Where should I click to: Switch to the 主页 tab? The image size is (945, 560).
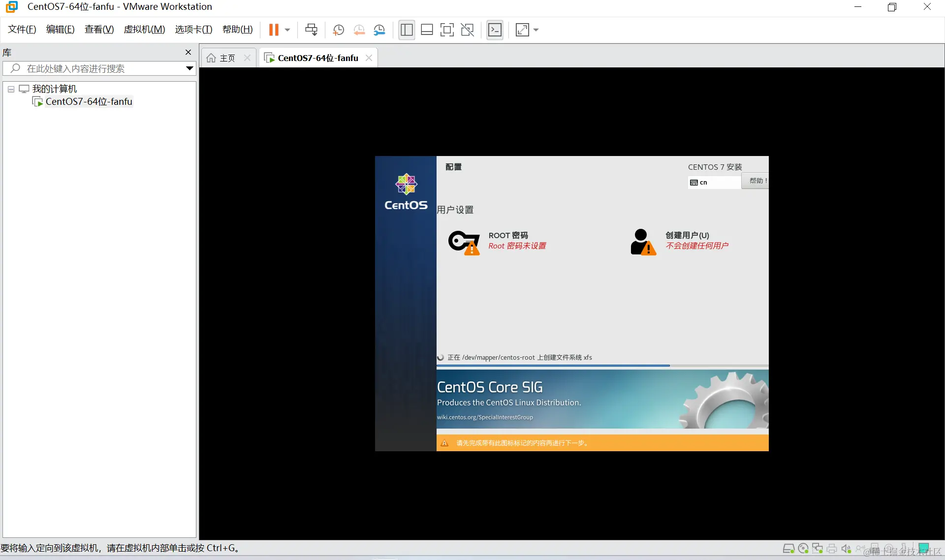(x=227, y=58)
